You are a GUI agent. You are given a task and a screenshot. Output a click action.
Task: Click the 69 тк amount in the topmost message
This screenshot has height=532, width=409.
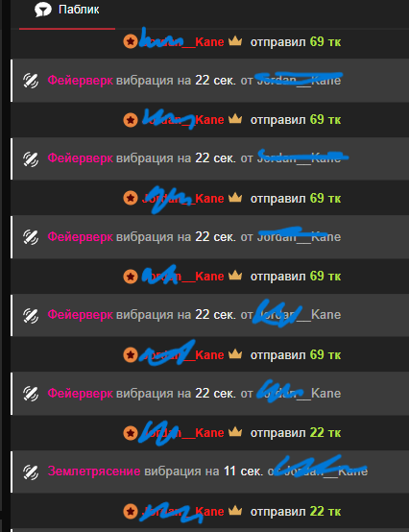tap(325, 41)
